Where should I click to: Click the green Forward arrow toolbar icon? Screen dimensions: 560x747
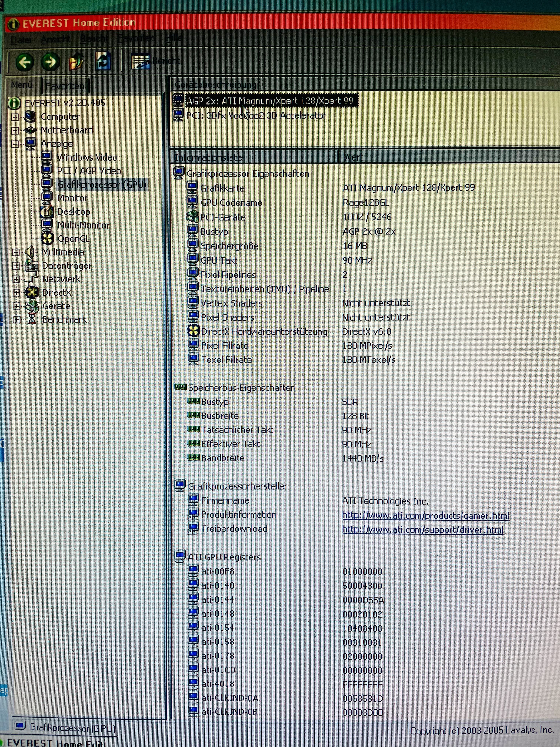50,62
